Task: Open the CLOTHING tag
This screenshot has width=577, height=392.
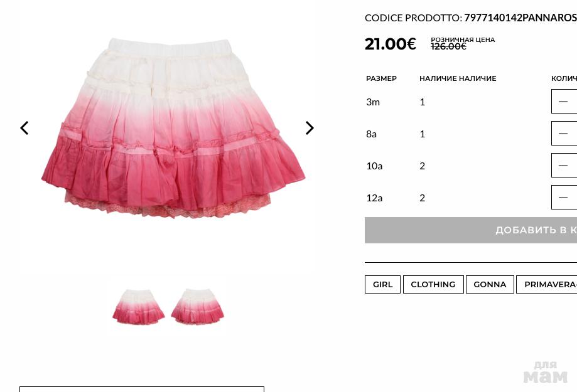Action: (x=433, y=285)
